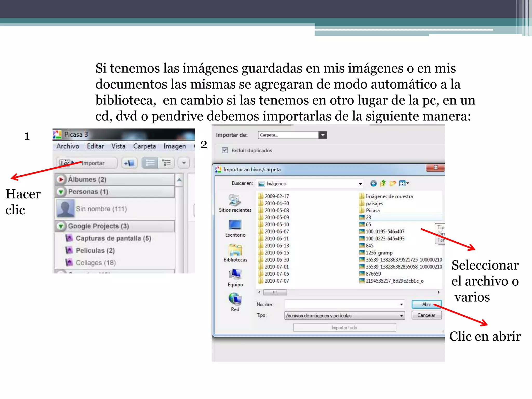
Task: Select Películas (2) folder
Action: [x=95, y=250]
